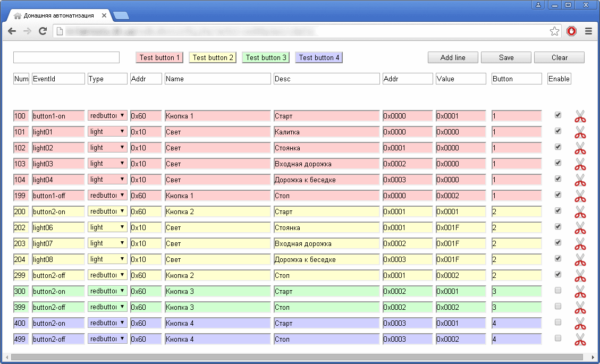Viewport: 600px width, 364px height.
Task: Open a new browser tab
Action: tap(121, 16)
